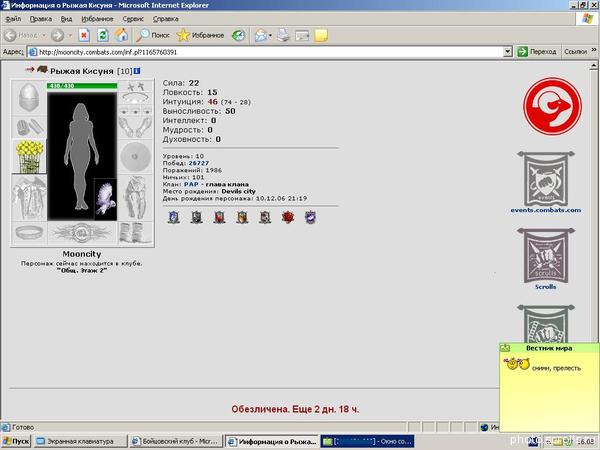The image size is (600, 450).
Task: Click the yellow flowers item slot
Action: click(x=29, y=156)
